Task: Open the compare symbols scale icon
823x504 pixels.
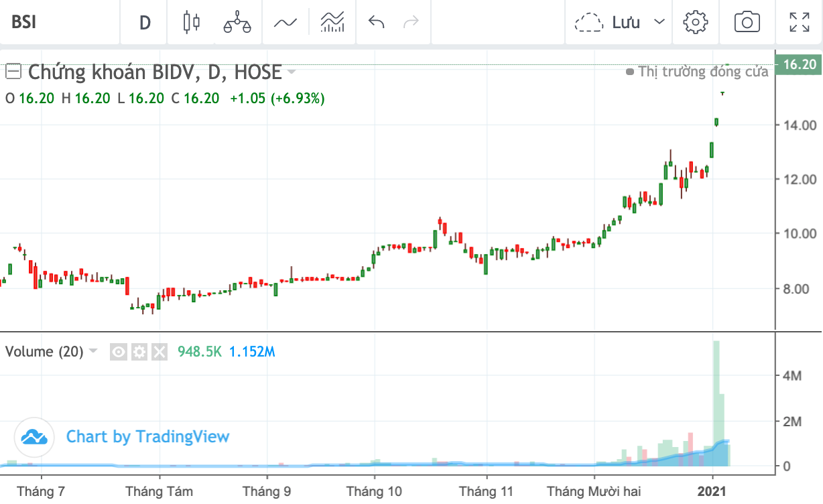Action: point(237,22)
